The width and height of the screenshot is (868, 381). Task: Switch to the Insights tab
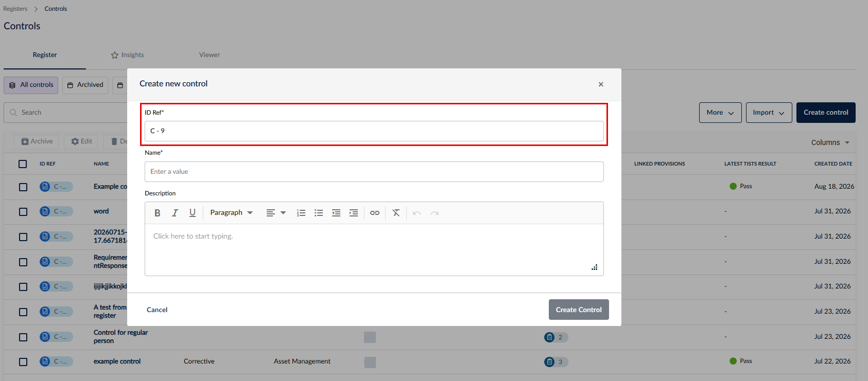pos(127,55)
